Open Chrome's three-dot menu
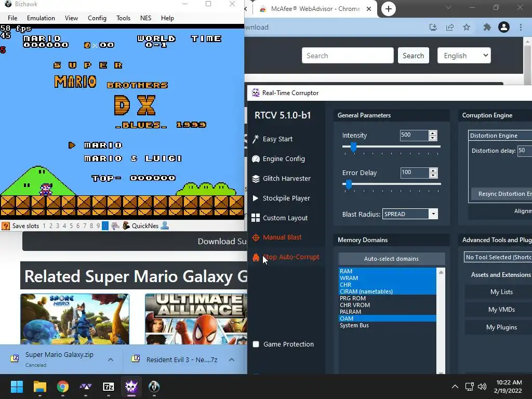532x399 pixels. [521, 27]
